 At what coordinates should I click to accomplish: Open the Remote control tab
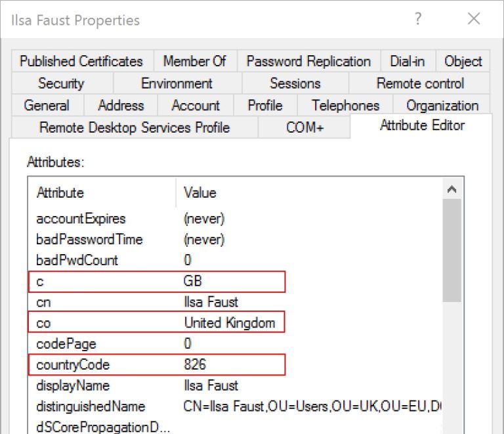pyautogui.click(x=420, y=83)
